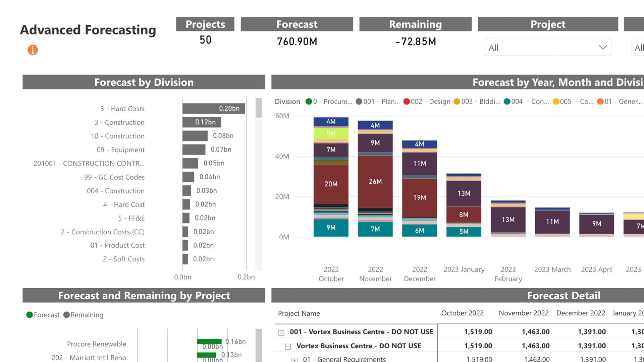
Task: Collapse the 001 - Vortex Business Centre row
Action: coord(281,332)
